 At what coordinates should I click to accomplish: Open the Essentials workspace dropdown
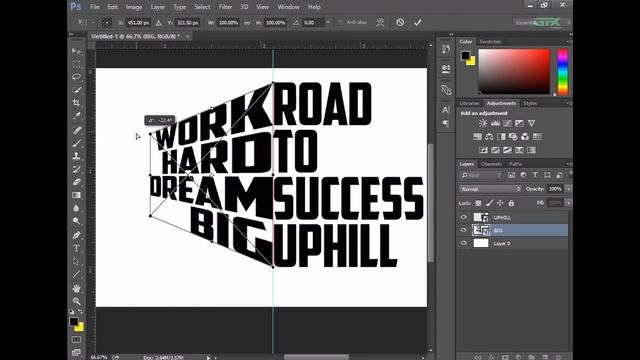(541, 22)
